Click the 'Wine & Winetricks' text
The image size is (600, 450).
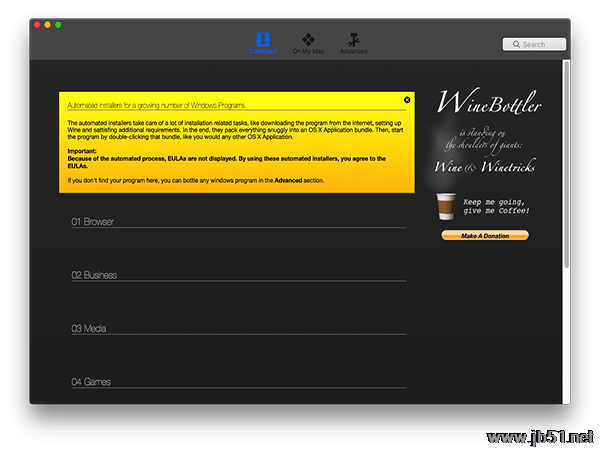point(485,166)
